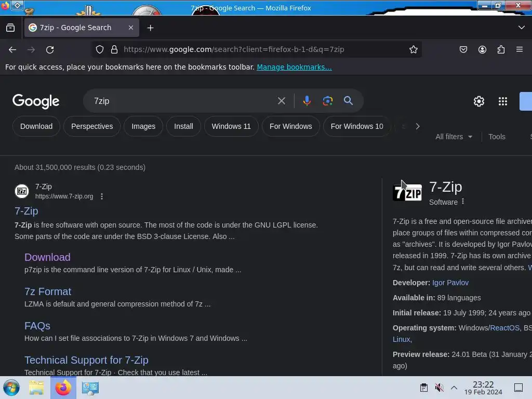Open clipboard tray icon
The image size is (532, 399).
[x=424, y=388]
